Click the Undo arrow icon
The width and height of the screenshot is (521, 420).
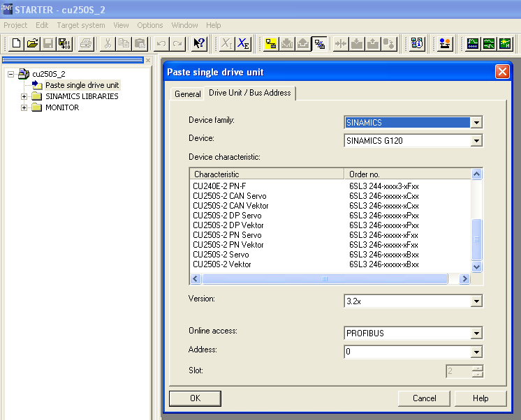click(x=161, y=43)
